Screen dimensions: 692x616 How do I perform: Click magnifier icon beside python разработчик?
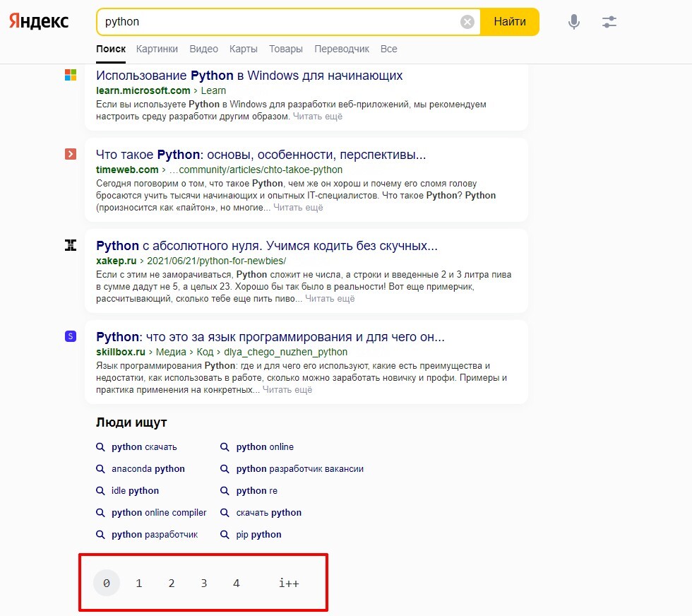click(x=100, y=535)
